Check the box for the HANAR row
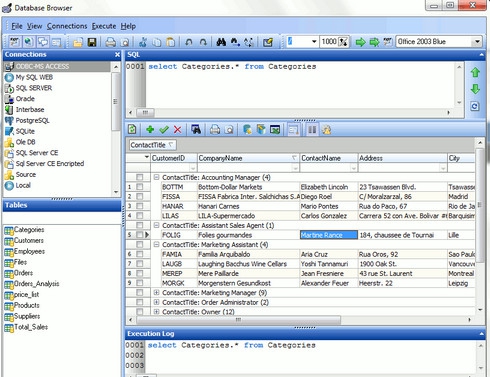This screenshot has width=490, height=377. point(140,206)
